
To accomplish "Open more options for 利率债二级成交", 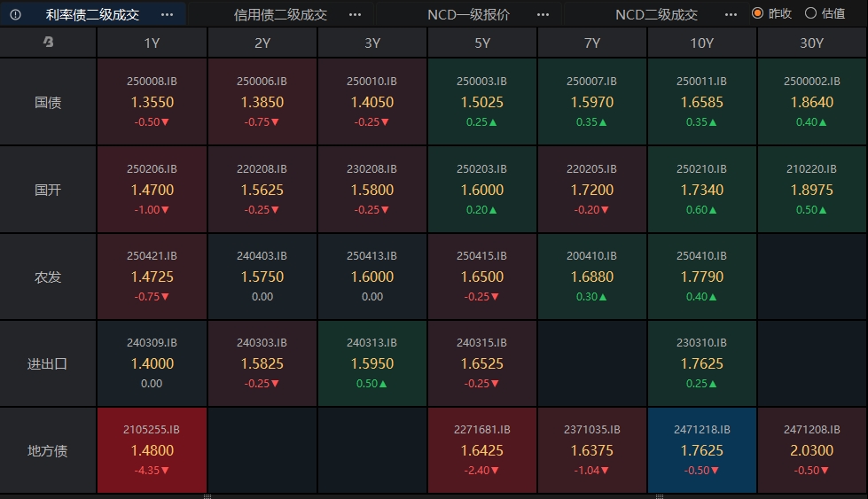I will (168, 15).
